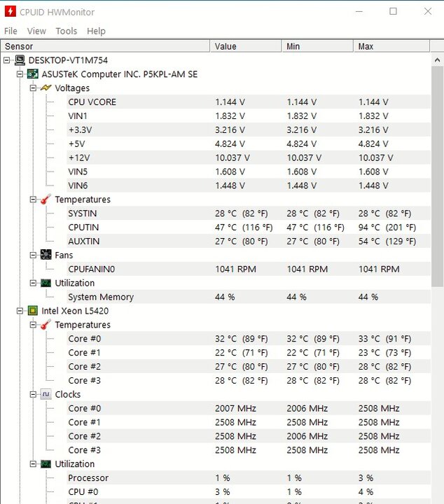Collapse the motherboard Utilization group
Viewport: 444px width, 504px height.
coord(33,283)
